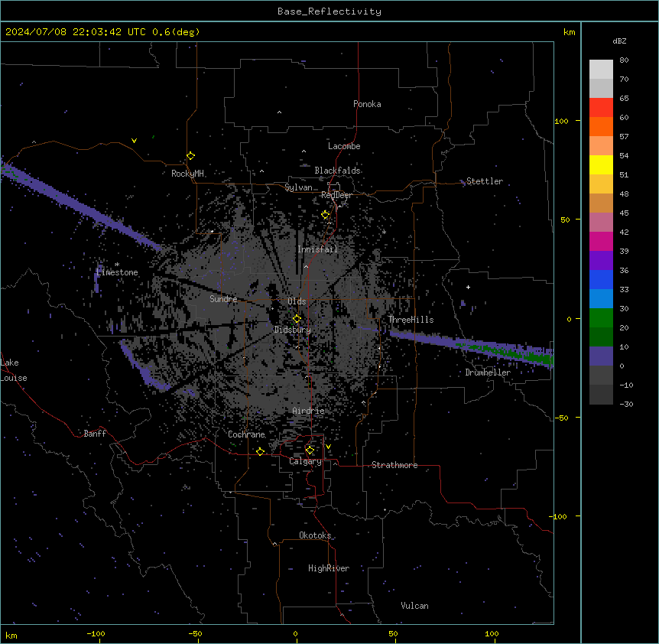Select the magenta 39-42 dBZ legend swatch
The image size is (659, 644).
tap(601, 241)
